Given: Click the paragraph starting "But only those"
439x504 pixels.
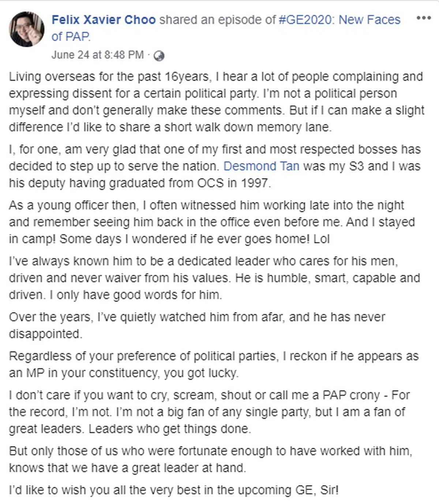Looking at the screenshot, I should tap(210, 459).
